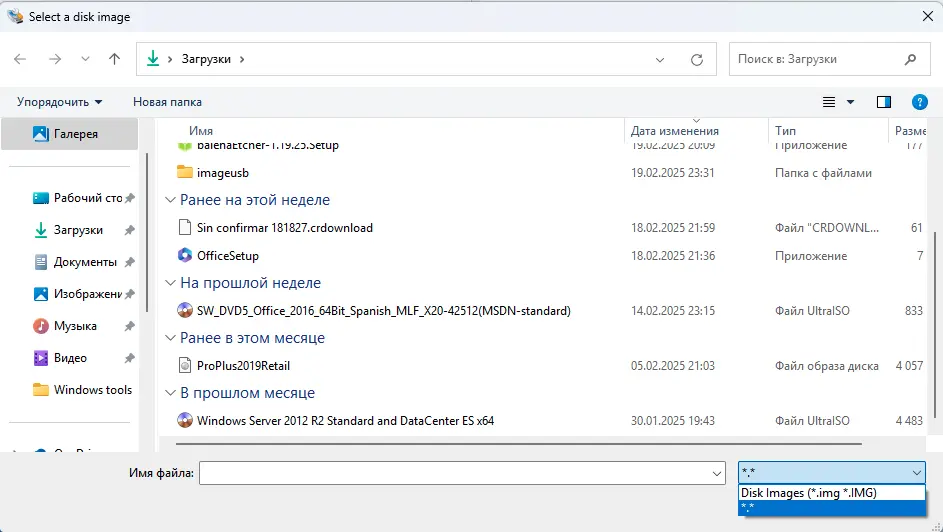Image resolution: width=943 pixels, height=532 pixels.
Task: Click the magnifier search icon
Action: (911, 59)
